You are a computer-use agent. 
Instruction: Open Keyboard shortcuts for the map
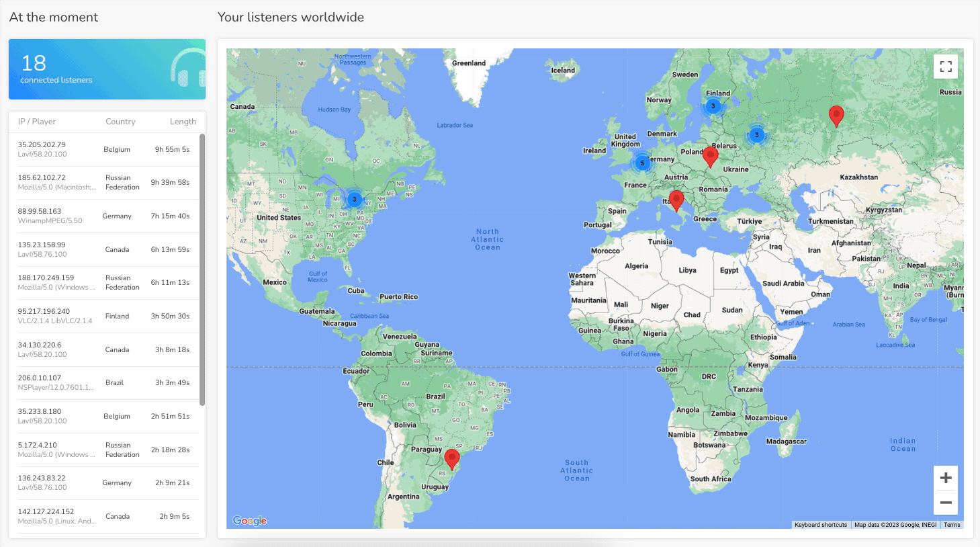point(820,525)
